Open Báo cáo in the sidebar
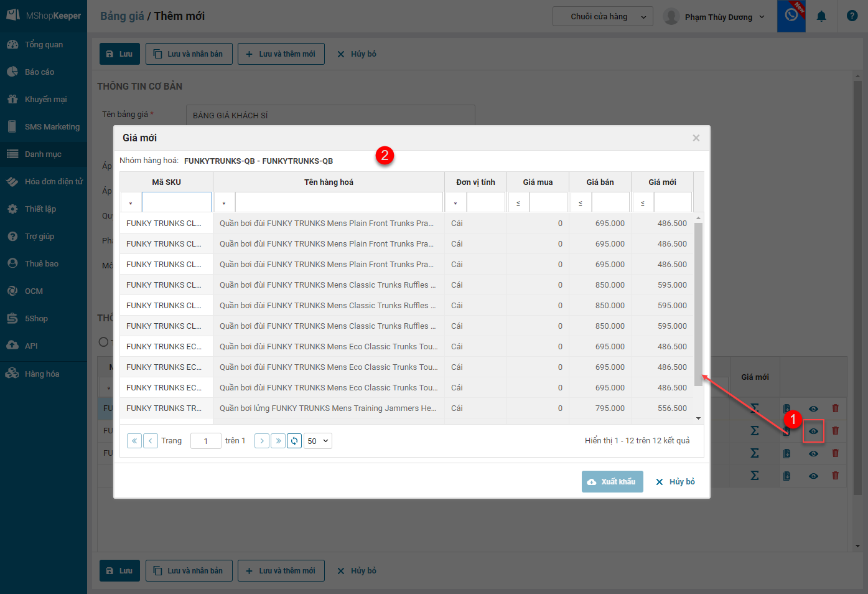Image resolution: width=868 pixels, height=594 pixels. click(x=44, y=72)
